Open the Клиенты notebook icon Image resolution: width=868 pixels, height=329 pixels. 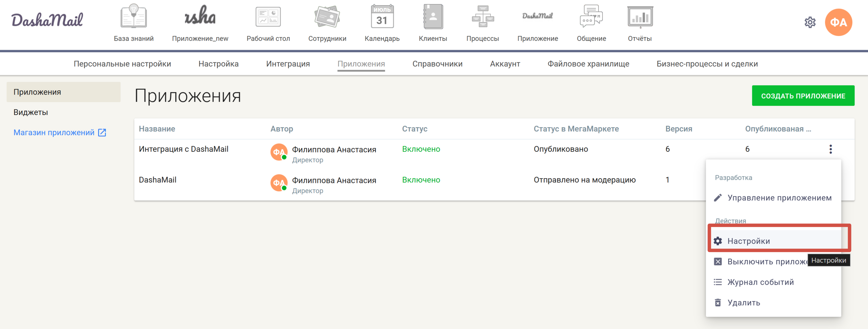click(433, 16)
